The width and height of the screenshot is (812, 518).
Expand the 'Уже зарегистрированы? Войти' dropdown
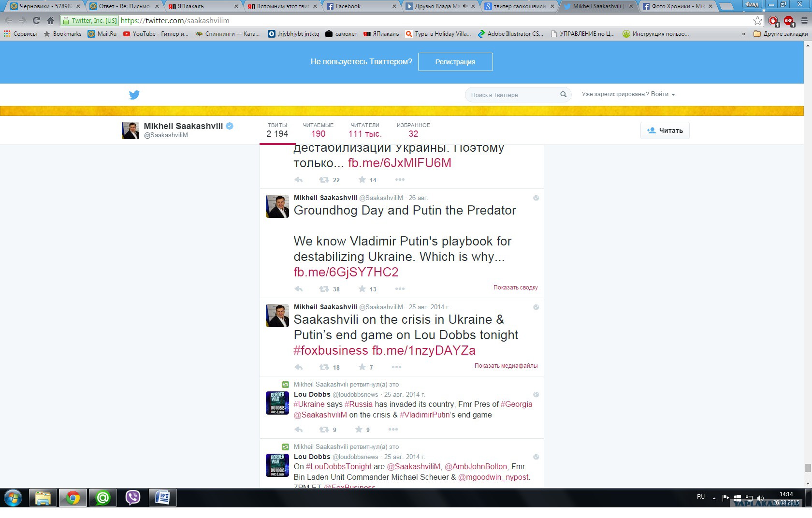click(x=628, y=94)
